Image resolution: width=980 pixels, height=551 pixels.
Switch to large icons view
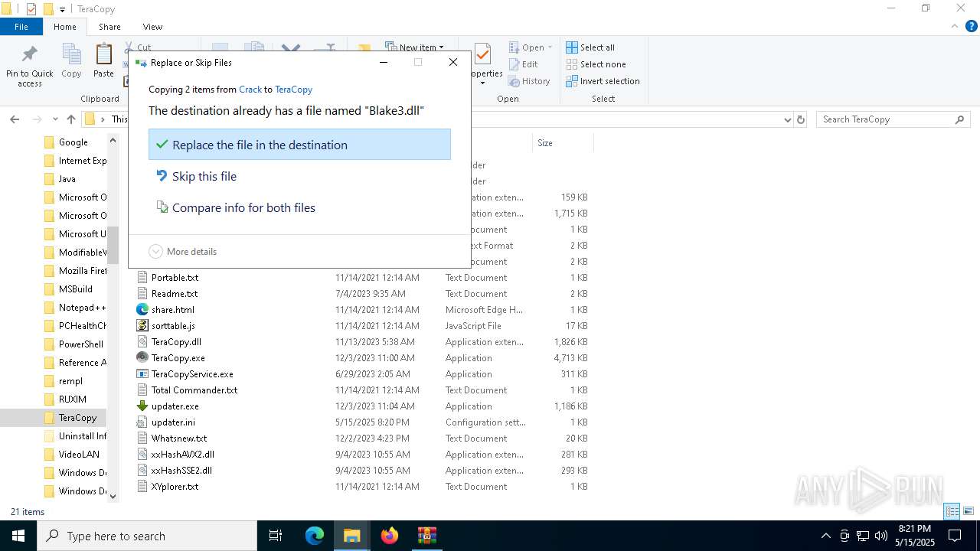point(968,511)
